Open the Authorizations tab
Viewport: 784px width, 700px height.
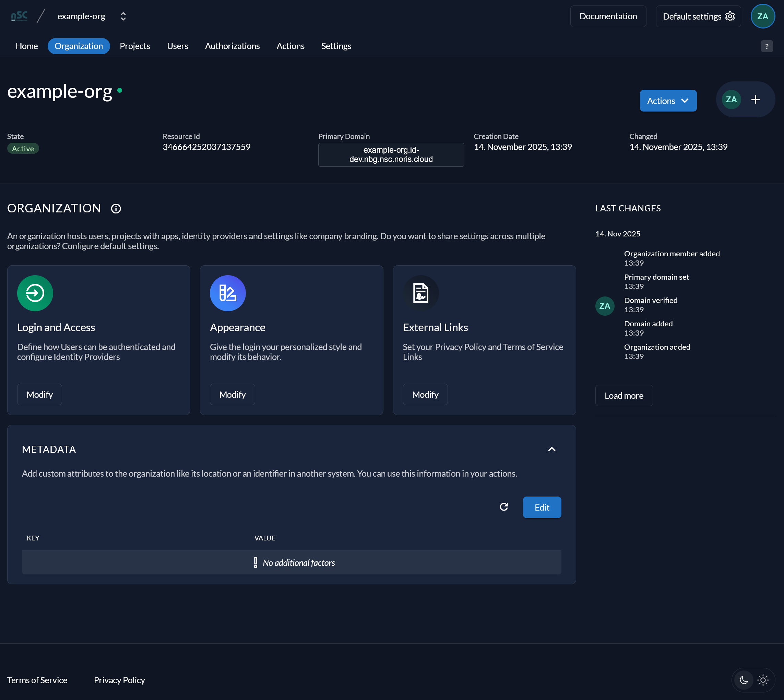(233, 46)
